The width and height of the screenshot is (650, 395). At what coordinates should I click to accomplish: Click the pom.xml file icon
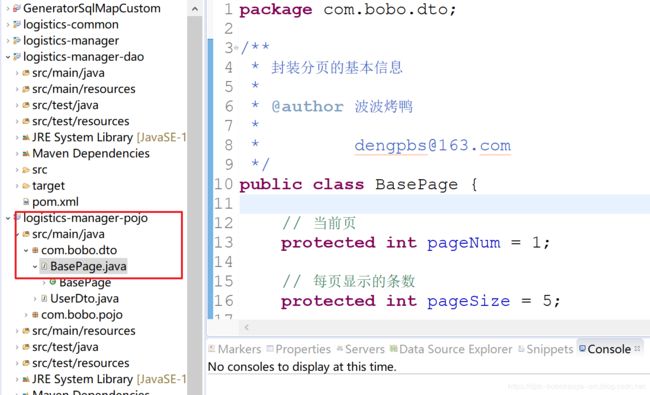[26, 202]
